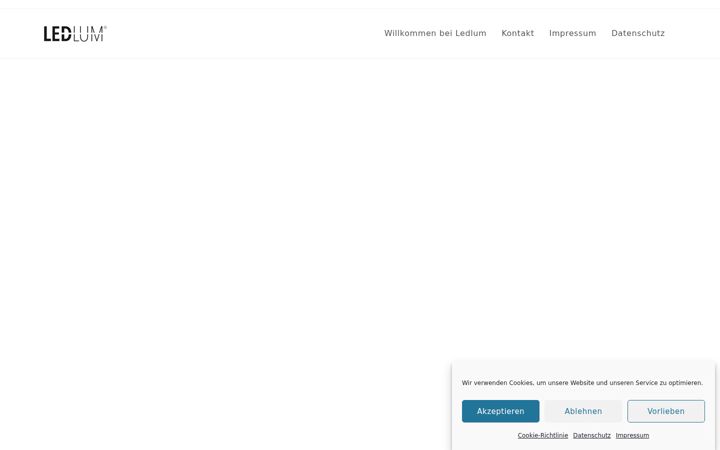Follow the Impressum link in the cookie banner
The height and width of the screenshot is (450, 720).
(x=632, y=435)
